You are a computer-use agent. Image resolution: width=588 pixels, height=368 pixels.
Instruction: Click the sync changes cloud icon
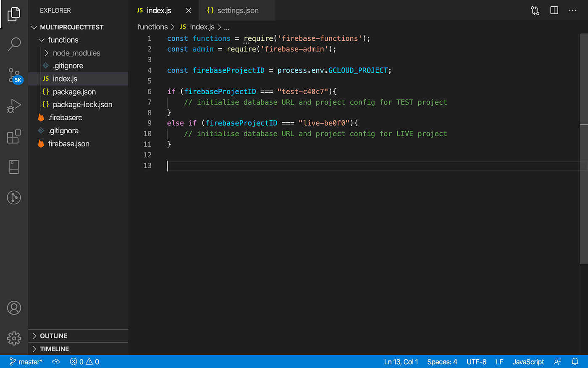pyautogui.click(x=56, y=361)
